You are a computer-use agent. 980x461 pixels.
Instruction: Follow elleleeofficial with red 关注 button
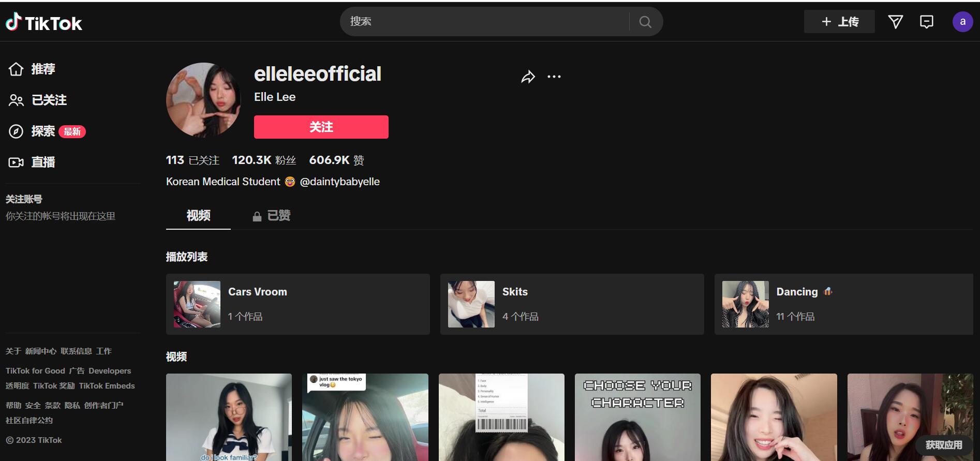pos(321,127)
